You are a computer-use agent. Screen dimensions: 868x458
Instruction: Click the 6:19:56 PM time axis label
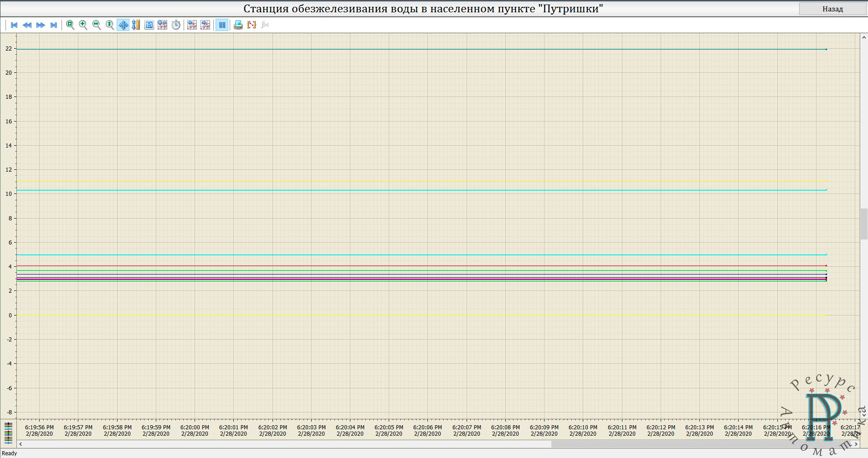point(39,427)
